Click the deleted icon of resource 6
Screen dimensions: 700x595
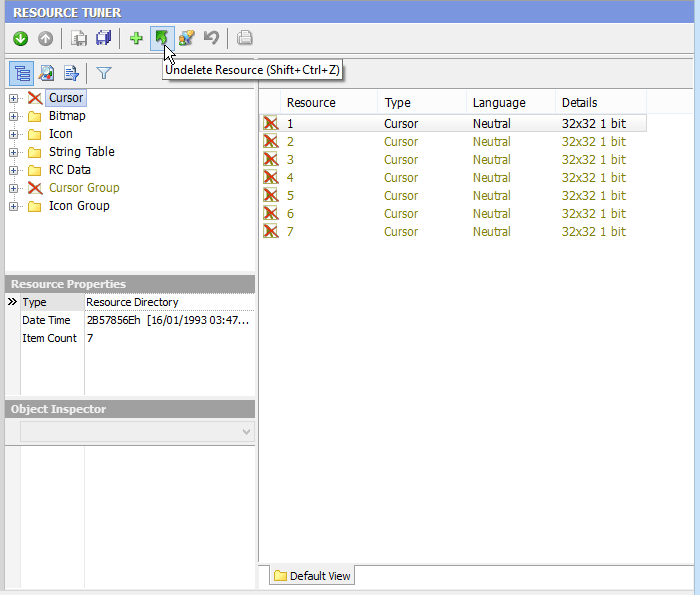(271, 213)
